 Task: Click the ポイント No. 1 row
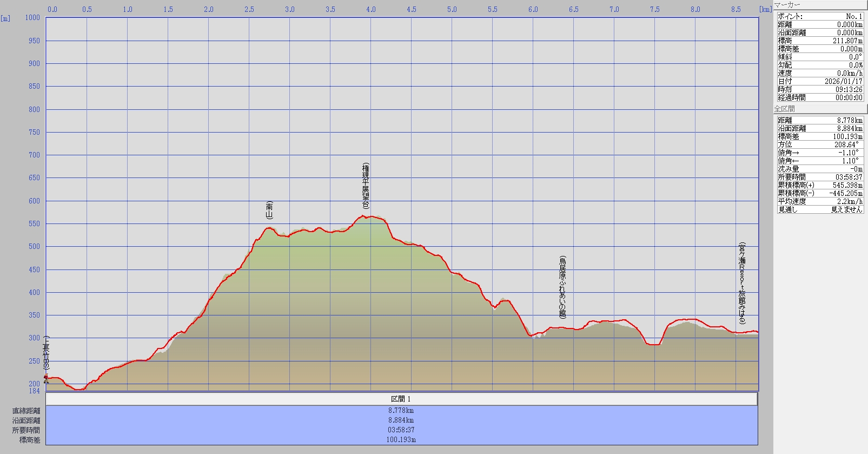(820, 16)
